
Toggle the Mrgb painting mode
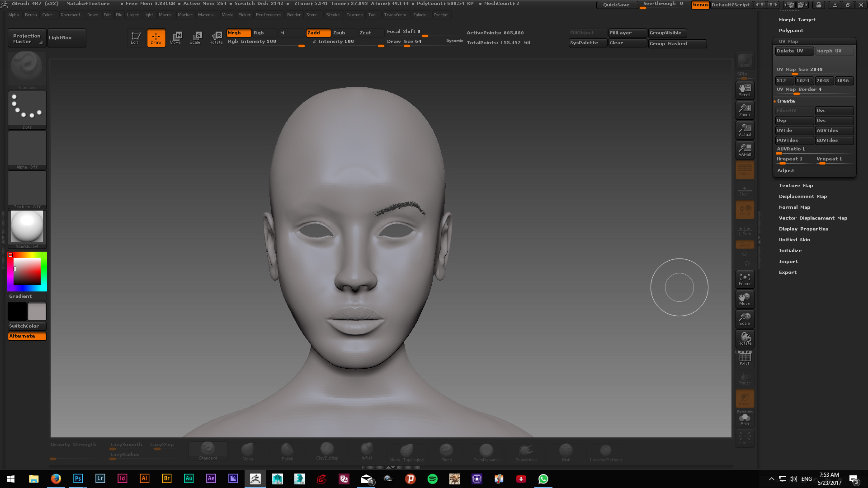pyautogui.click(x=239, y=33)
